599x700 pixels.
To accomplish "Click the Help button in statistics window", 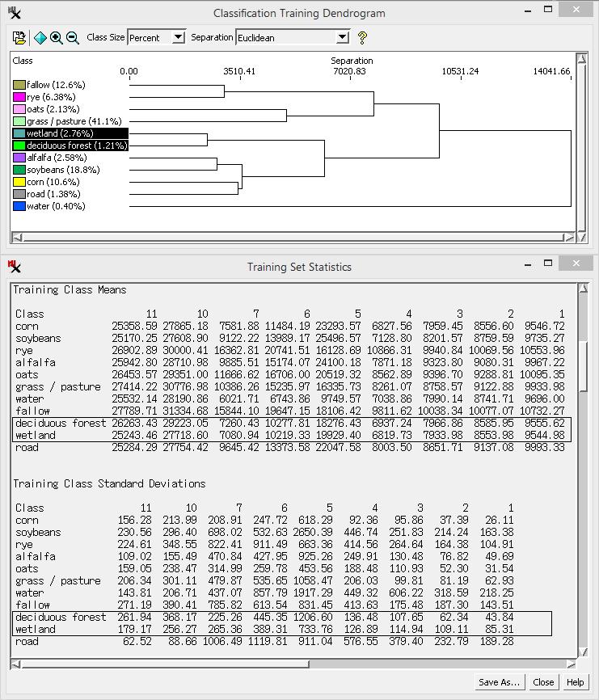I will (575, 682).
